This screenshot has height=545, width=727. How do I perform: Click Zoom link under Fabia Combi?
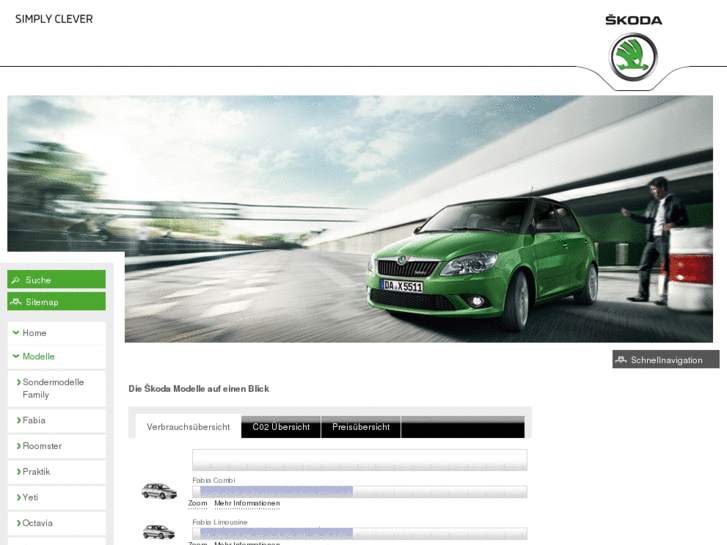coord(198,503)
